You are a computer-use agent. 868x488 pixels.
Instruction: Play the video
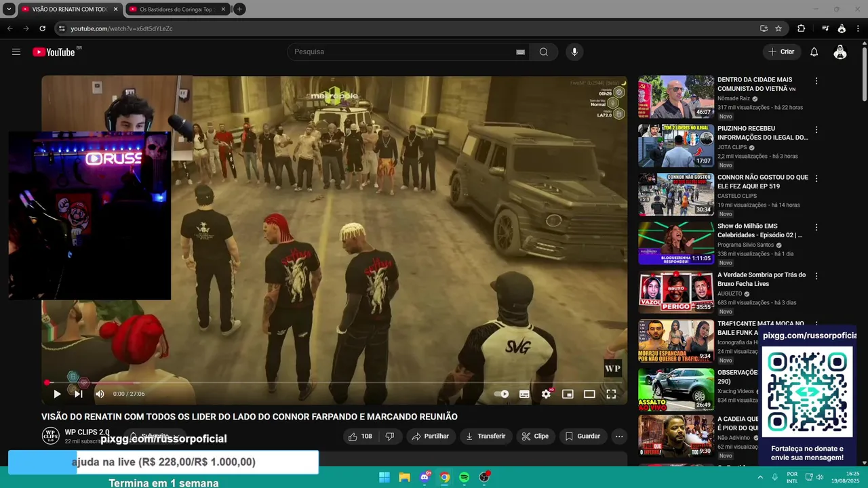pos(57,394)
